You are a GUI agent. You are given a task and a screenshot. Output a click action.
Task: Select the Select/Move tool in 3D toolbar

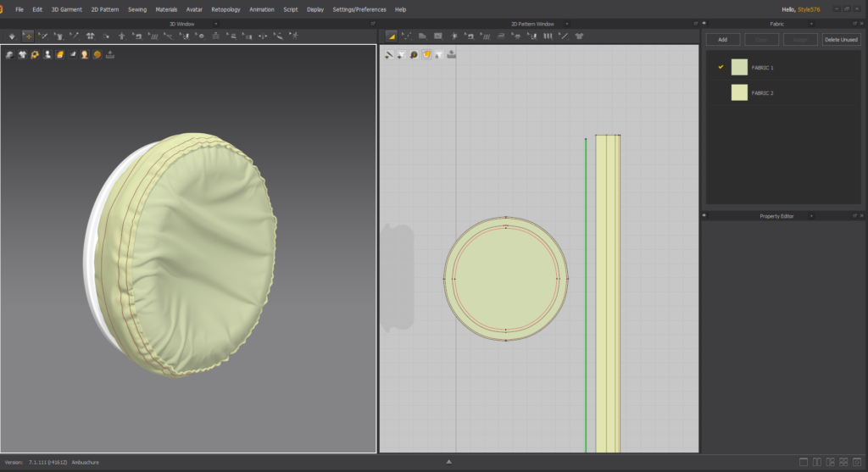28,36
